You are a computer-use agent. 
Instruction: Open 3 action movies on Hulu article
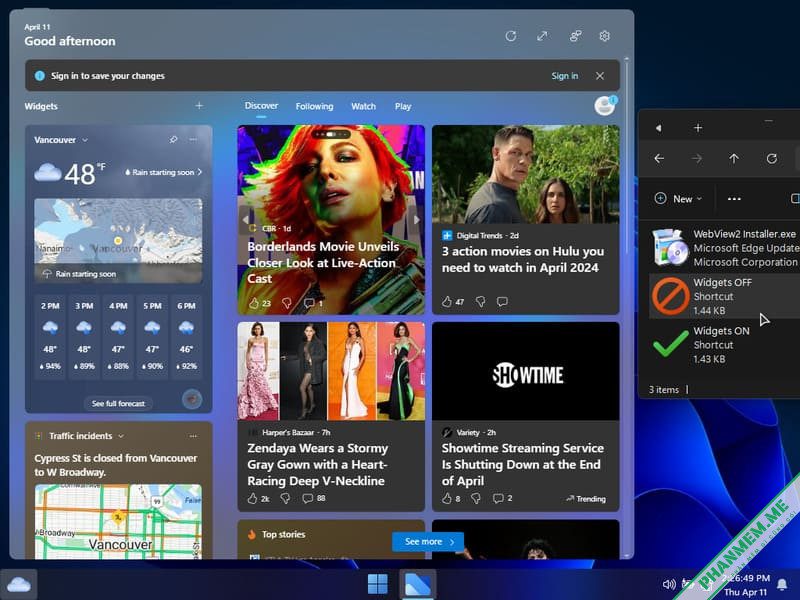pyautogui.click(x=523, y=259)
